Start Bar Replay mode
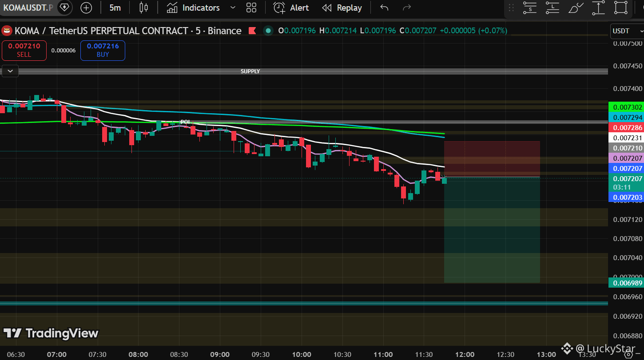 tap(342, 8)
